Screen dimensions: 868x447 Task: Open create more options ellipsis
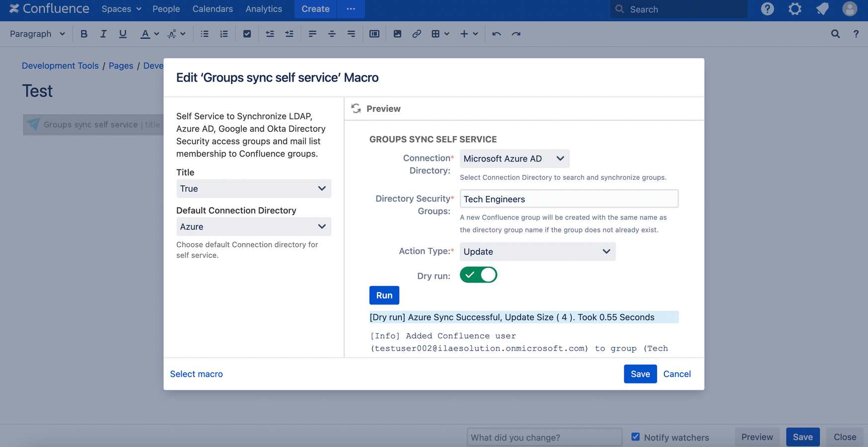coord(351,9)
